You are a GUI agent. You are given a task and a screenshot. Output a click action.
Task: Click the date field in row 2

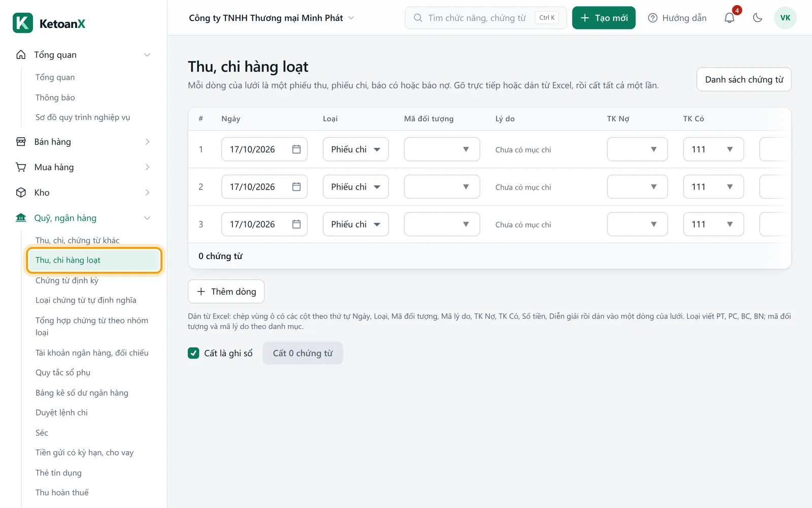tap(264, 187)
